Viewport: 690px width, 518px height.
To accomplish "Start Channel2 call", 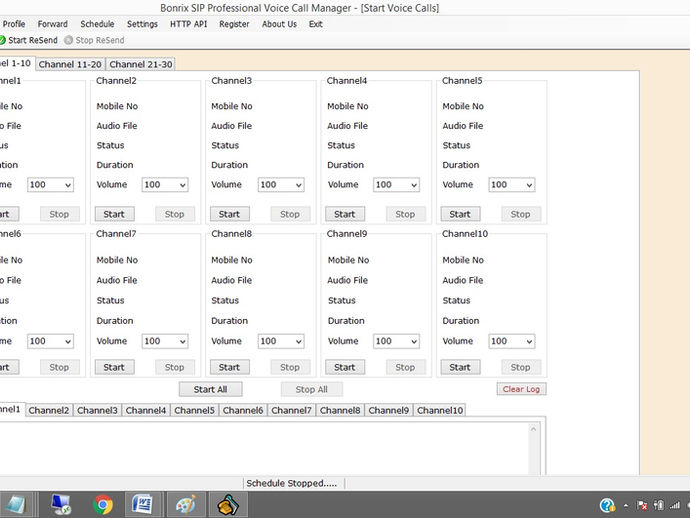I will point(114,214).
